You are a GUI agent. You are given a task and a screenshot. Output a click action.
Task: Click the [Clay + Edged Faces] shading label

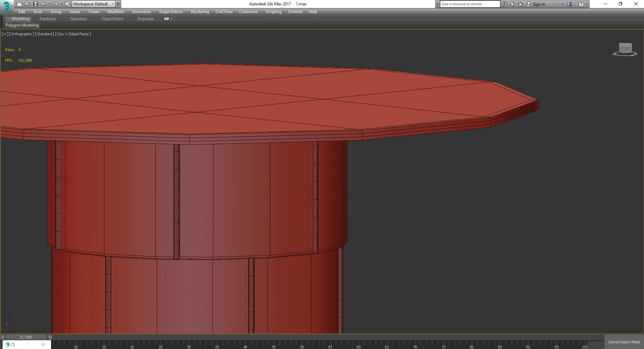pyautogui.click(x=73, y=34)
